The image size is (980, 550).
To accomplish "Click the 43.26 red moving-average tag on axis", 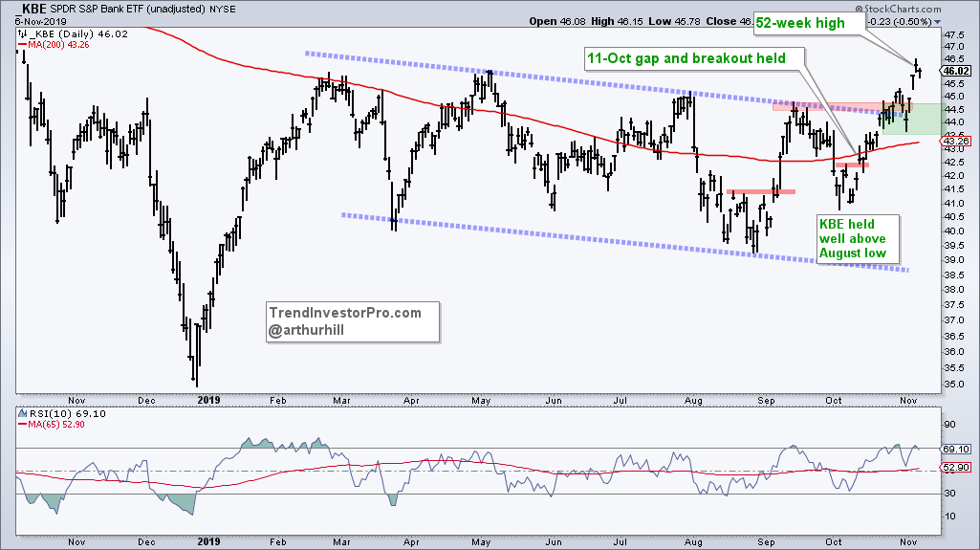I will tap(957, 142).
